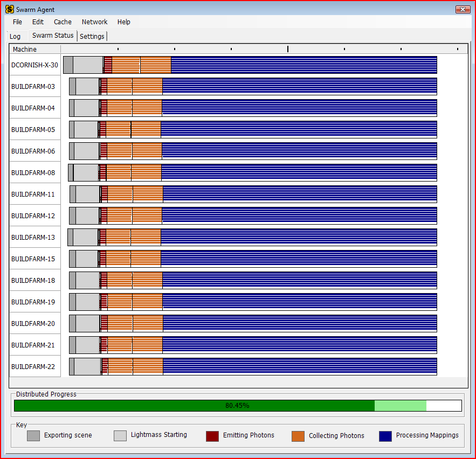This screenshot has height=459, width=476.
Task: Select the BUILDFARM-05 machine label
Action: [33, 129]
